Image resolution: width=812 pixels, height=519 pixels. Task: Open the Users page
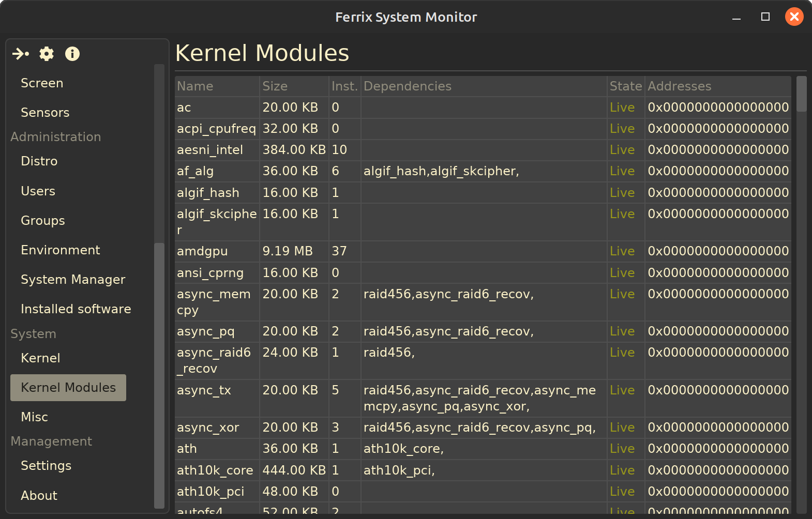pos(38,191)
